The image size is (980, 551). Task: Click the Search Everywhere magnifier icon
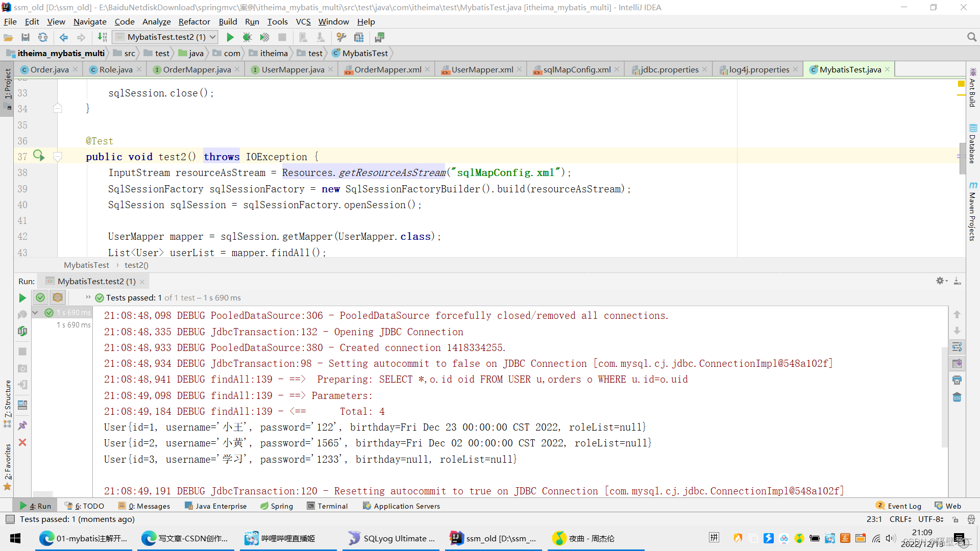tap(971, 37)
